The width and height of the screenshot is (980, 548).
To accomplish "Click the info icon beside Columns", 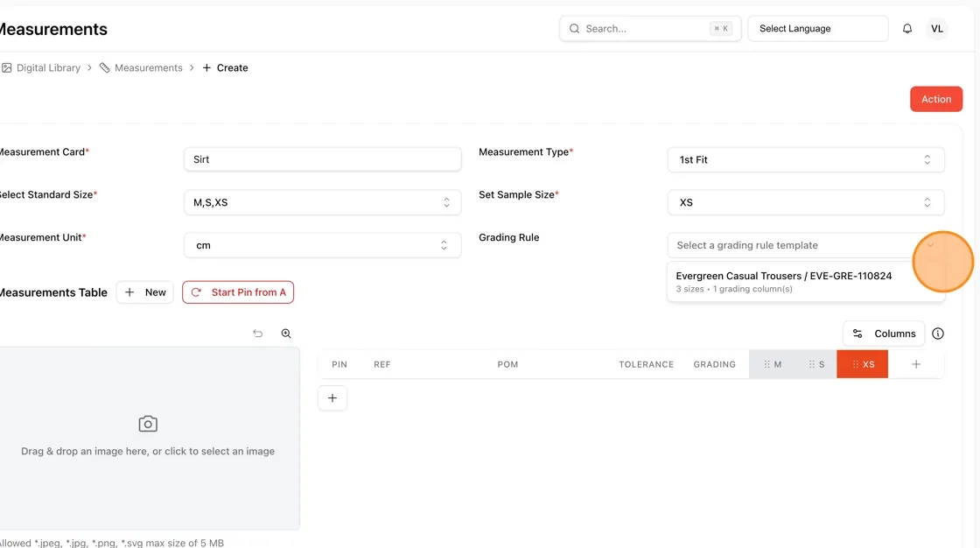I will point(937,334).
